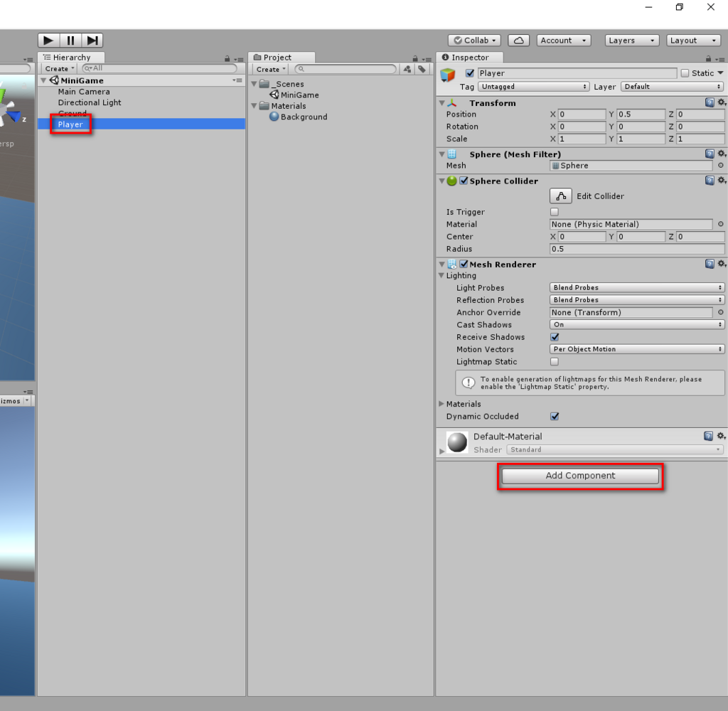Click Add Component button
The image size is (728, 711).
[580, 476]
